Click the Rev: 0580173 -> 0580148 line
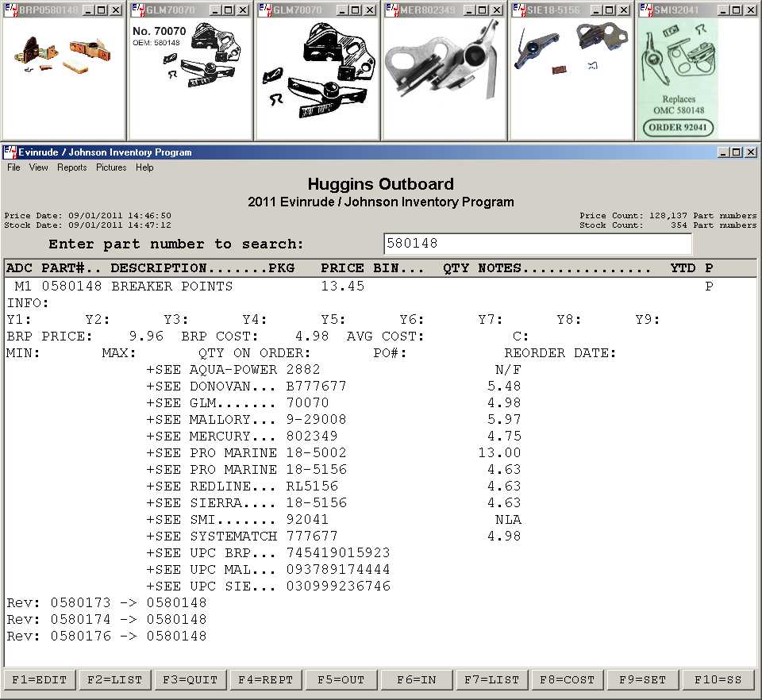 [x=106, y=603]
